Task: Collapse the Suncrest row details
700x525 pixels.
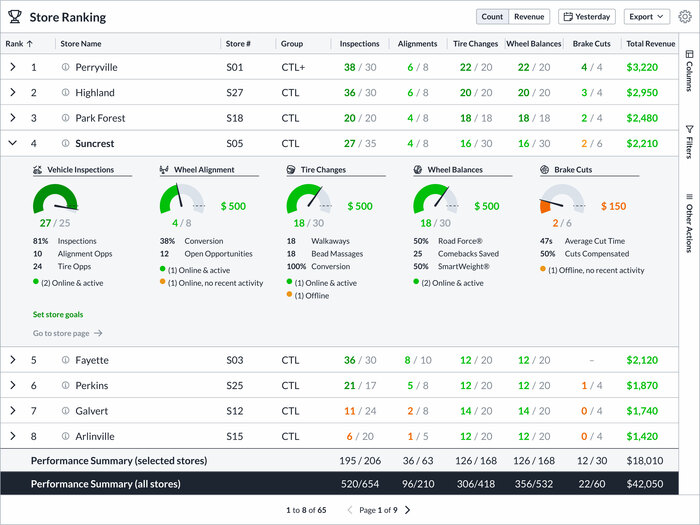Action: tap(13, 143)
